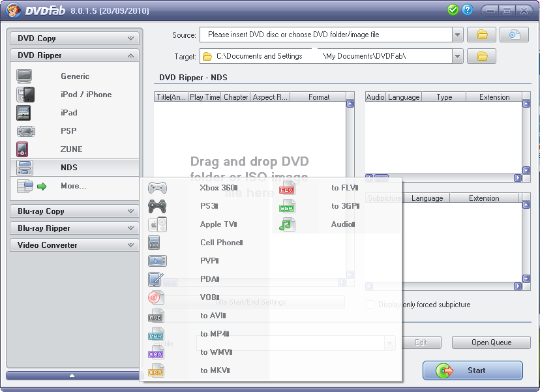Choose the to WMV menu entry

tap(217, 352)
